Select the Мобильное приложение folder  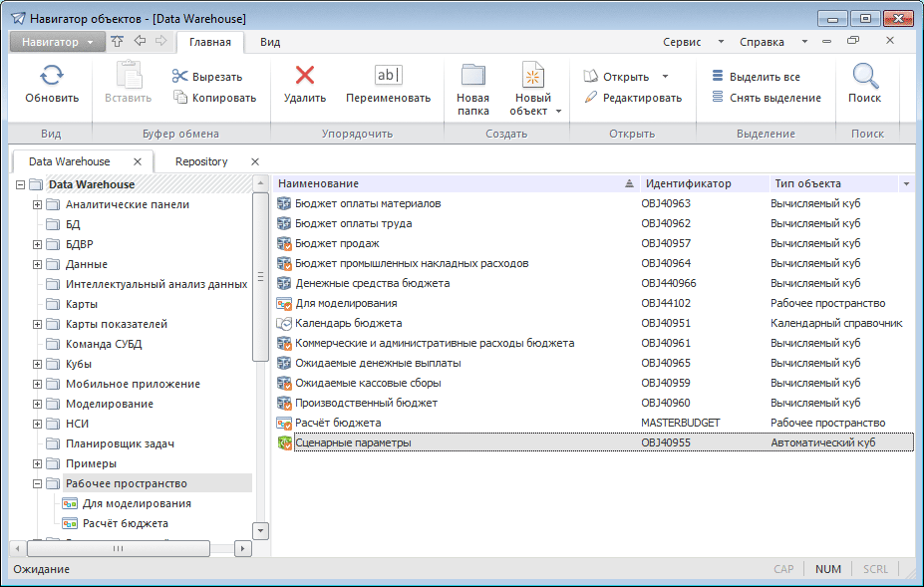click(x=133, y=384)
